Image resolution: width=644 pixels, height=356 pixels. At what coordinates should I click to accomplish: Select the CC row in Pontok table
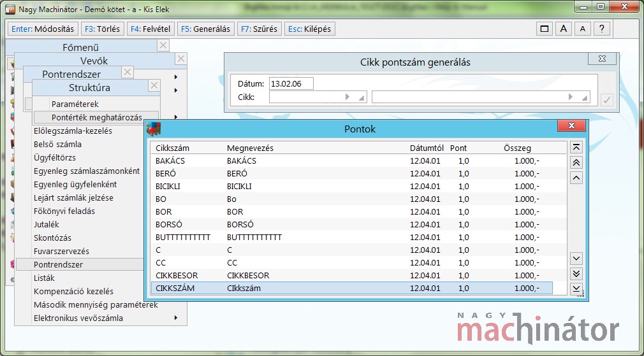(x=352, y=262)
